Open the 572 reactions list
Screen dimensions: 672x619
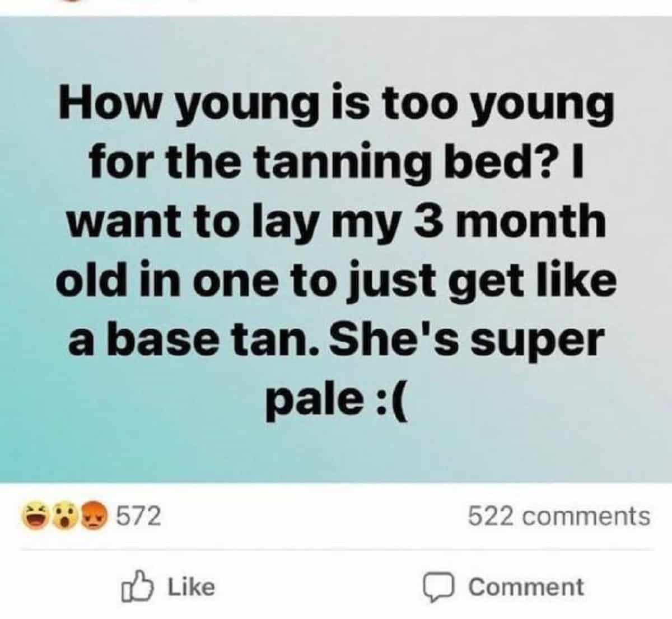coord(92,516)
